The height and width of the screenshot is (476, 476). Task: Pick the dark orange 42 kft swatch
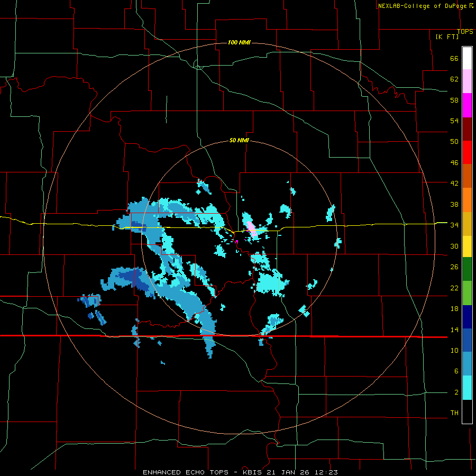point(467,176)
